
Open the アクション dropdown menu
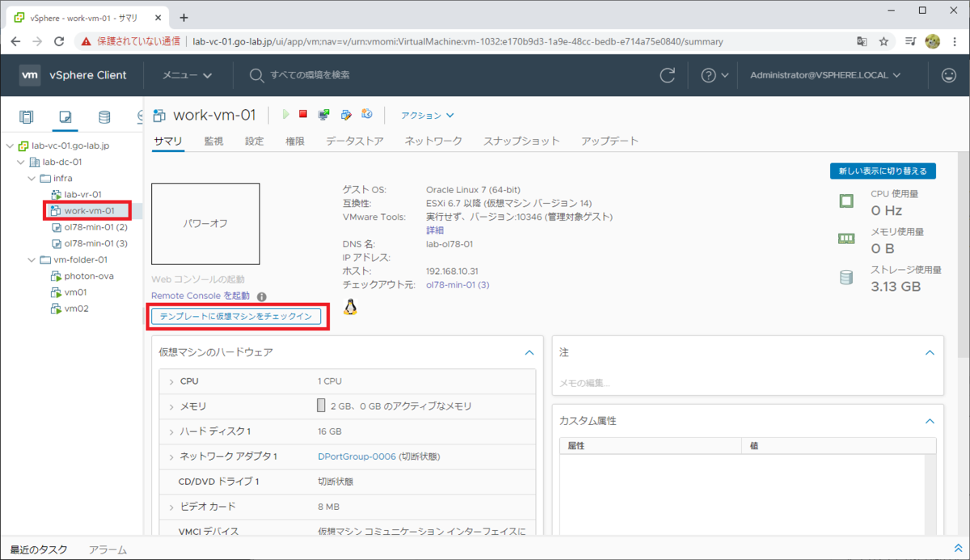tap(428, 116)
